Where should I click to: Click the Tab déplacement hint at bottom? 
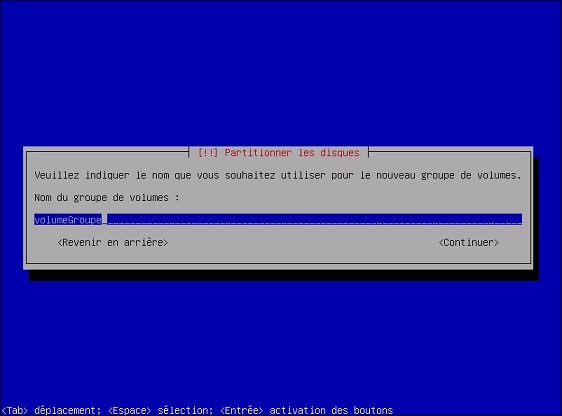point(51,410)
